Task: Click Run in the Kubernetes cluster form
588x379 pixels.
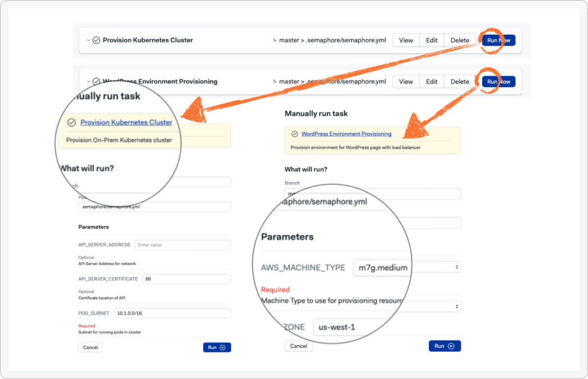Action: [x=217, y=348]
